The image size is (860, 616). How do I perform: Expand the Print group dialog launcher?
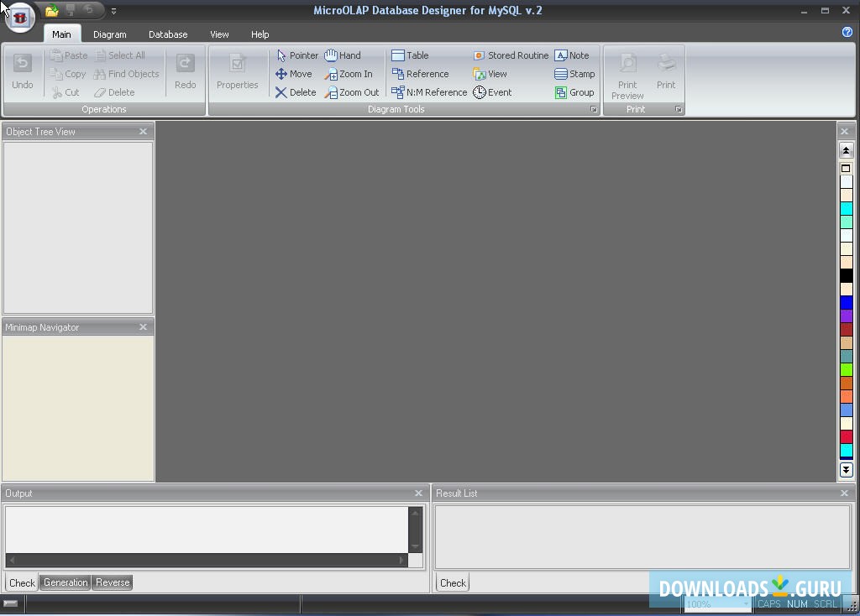click(x=679, y=110)
